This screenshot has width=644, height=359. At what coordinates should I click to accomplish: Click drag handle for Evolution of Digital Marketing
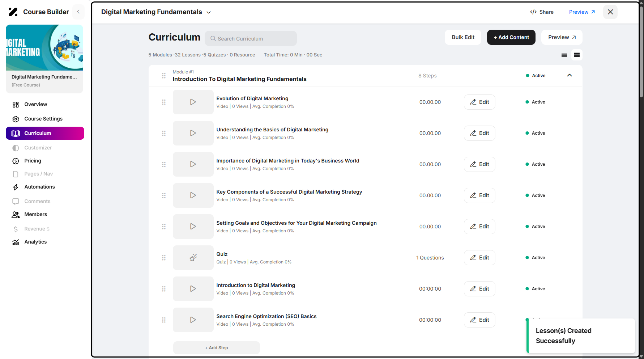click(164, 102)
